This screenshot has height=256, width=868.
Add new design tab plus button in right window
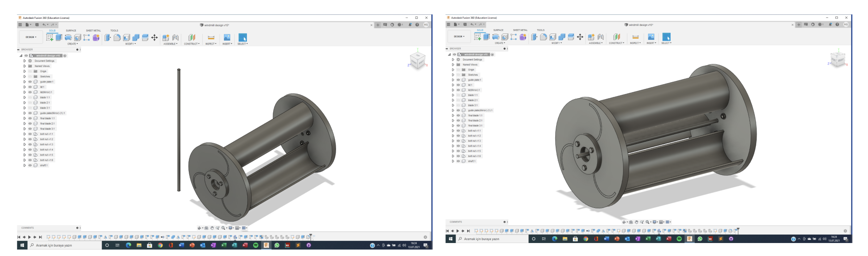(799, 24)
